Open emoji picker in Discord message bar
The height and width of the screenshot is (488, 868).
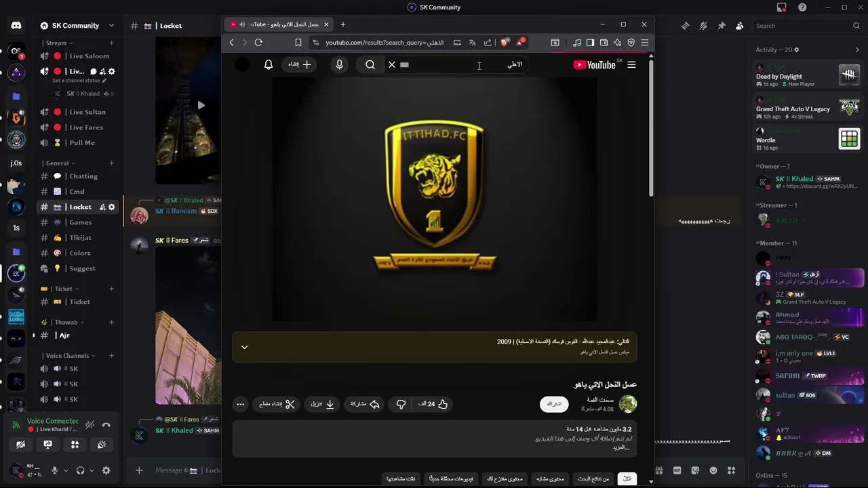[713, 470]
